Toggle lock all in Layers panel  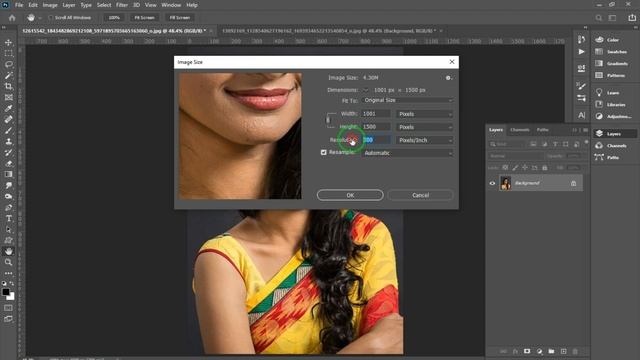544,168
